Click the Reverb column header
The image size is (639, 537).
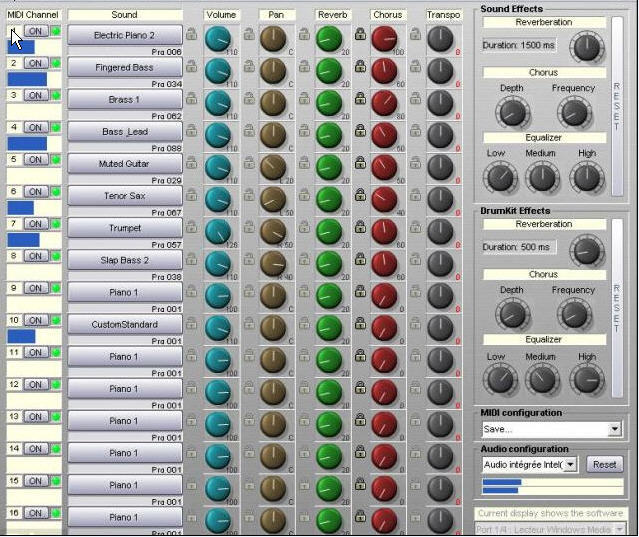point(333,15)
